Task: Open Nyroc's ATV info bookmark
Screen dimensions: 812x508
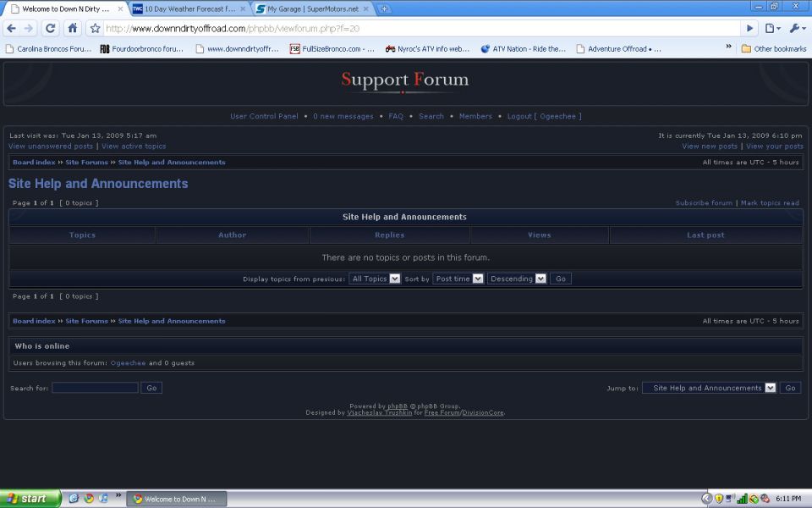Action: tap(427, 49)
